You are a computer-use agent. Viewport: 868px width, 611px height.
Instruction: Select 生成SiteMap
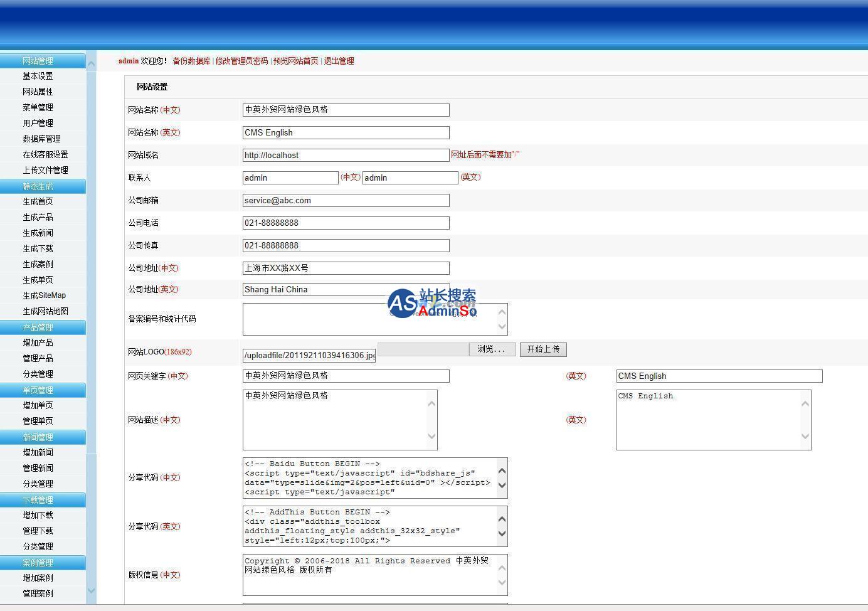click(x=44, y=295)
